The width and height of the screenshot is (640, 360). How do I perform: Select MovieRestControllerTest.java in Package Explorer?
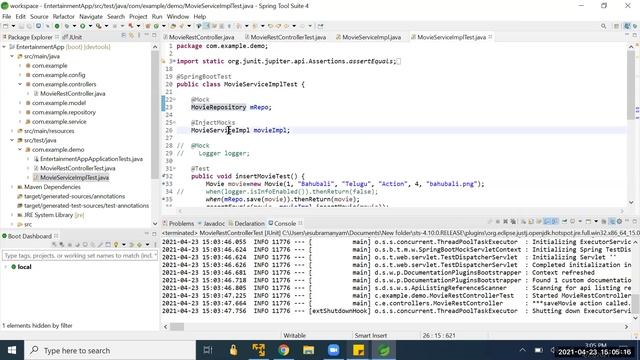pos(78,168)
